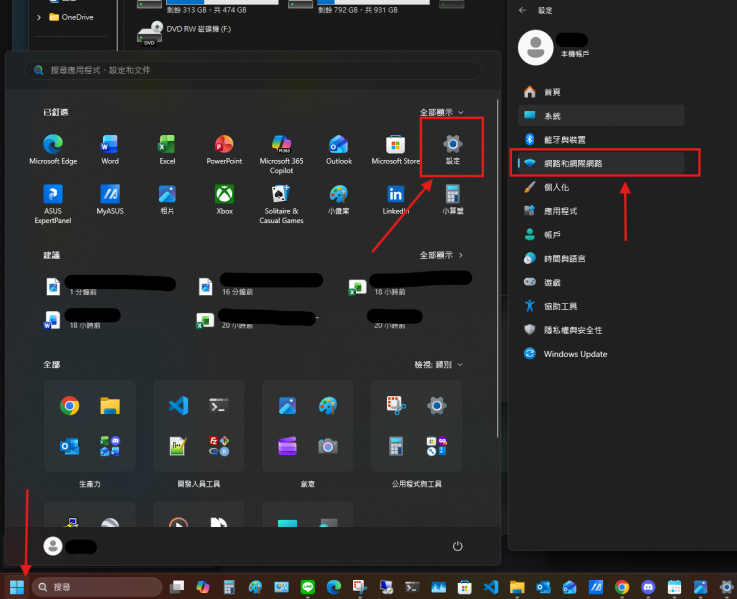Open Task View on the taskbar
Image resolution: width=737 pixels, height=599 pixels.
(177, 587)
